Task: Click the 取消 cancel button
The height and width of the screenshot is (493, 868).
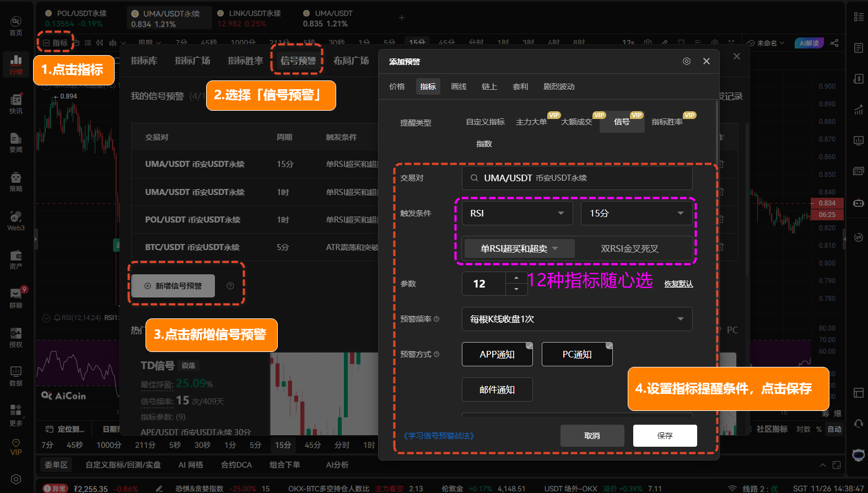Action: tap(592, 436)
